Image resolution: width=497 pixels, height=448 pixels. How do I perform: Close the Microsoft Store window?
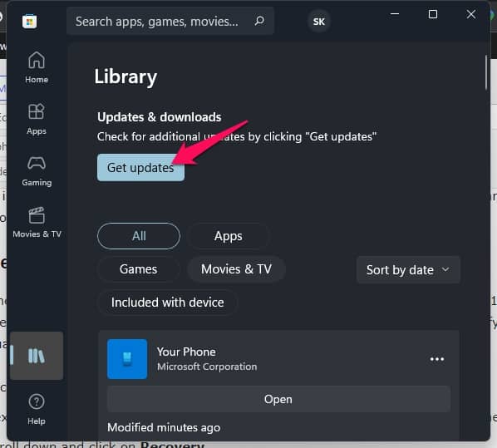[x=471, y=14]
